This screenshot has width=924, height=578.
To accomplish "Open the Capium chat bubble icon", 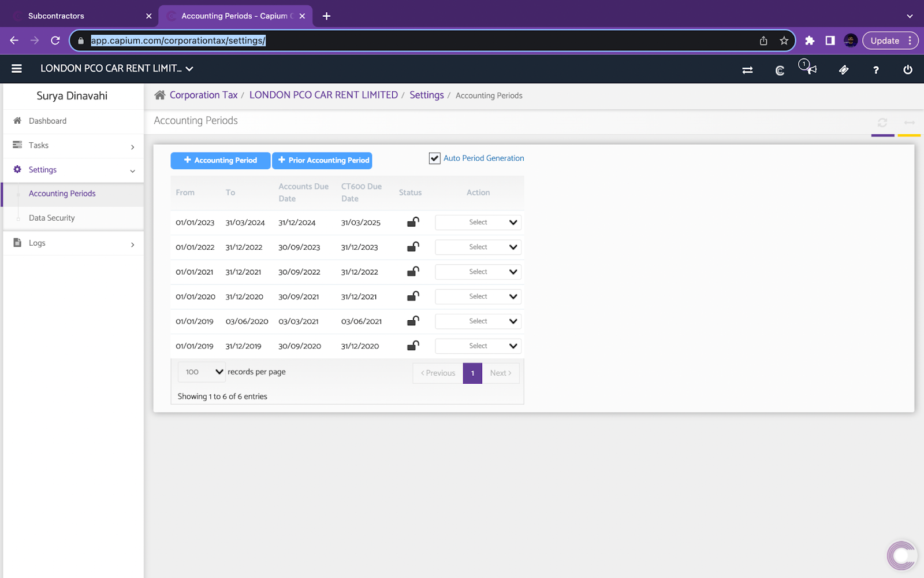I will [901, 556].
